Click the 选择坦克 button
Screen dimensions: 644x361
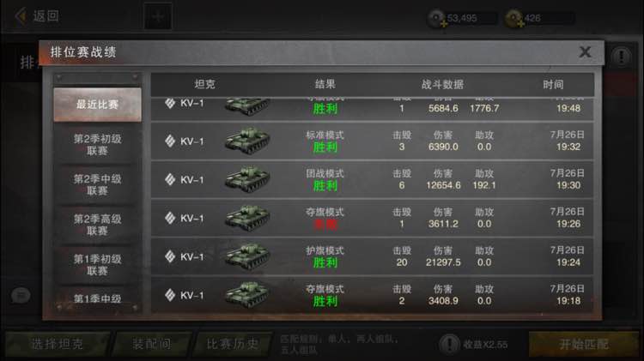pyautogui.click(x=57, y=344)
